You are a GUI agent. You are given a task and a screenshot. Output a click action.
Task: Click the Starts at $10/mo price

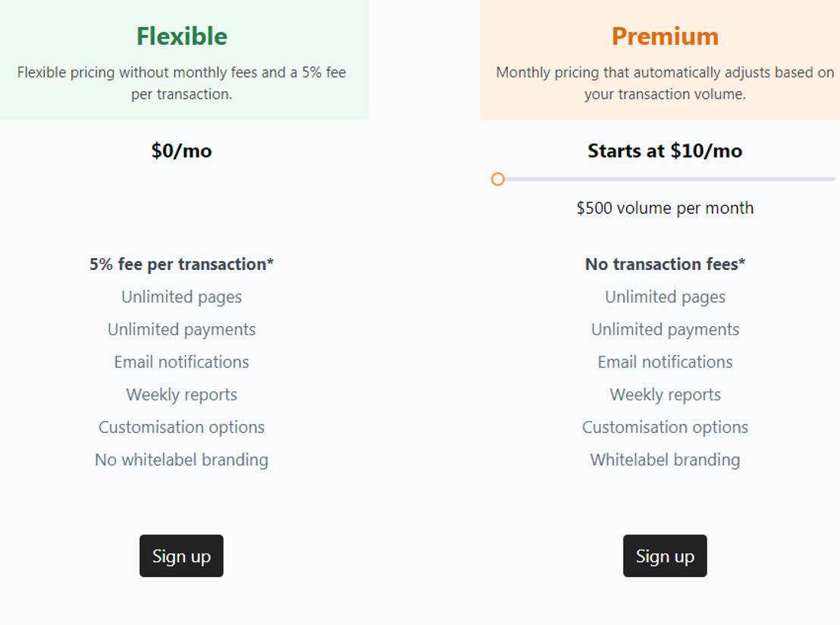point(665,151)
